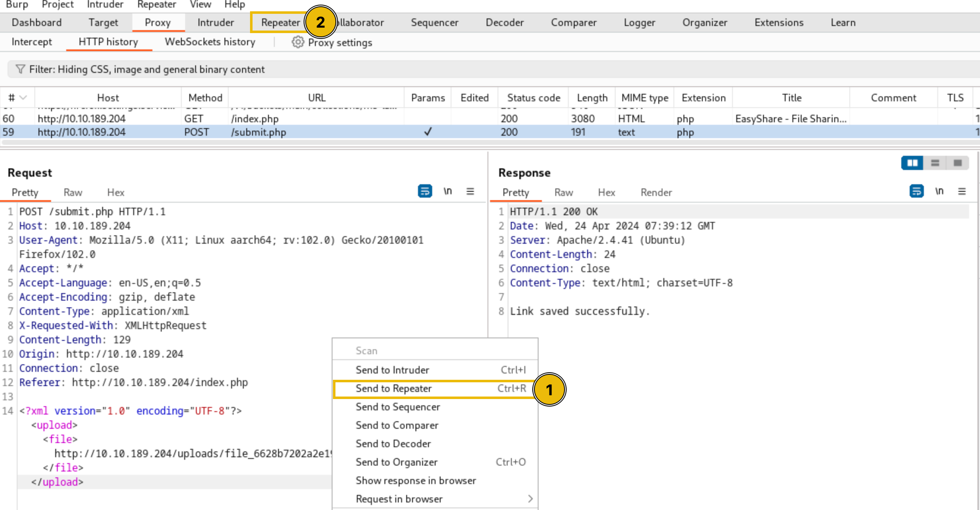
Task: Switch Response view to Hex
Action: [606, 192]
